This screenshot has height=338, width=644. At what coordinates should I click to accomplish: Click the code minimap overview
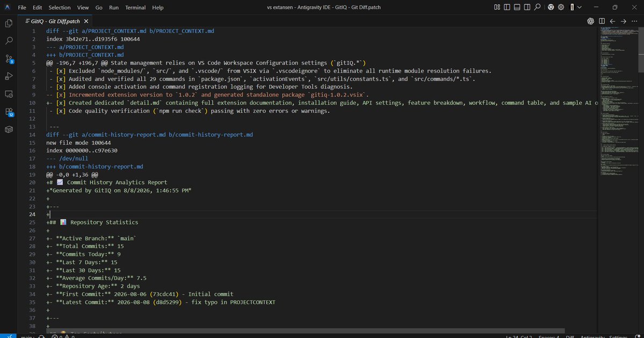[618, 103]
